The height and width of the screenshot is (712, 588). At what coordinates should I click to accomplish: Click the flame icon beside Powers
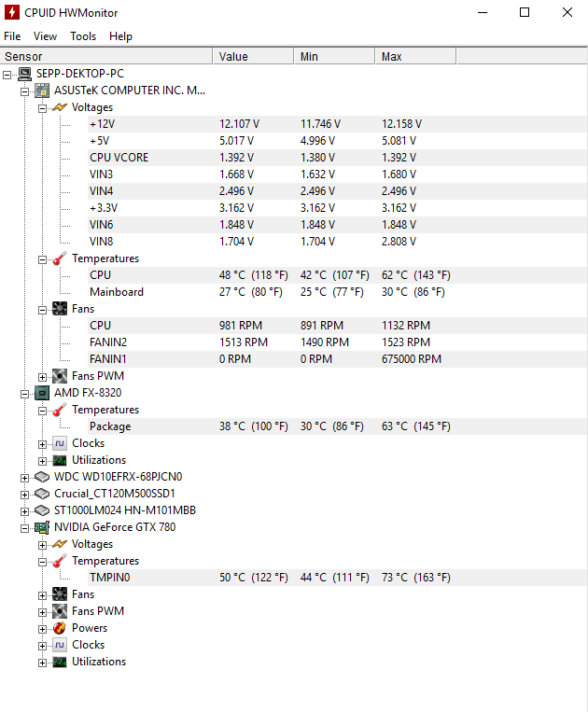(60, 628)
